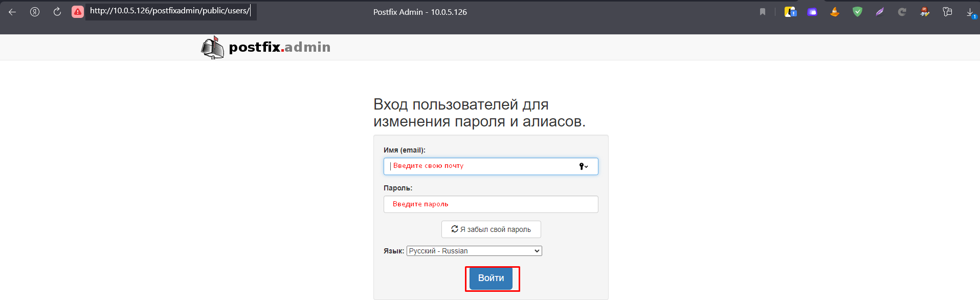Click the address bar URL field
The height and width of the screenshot is (300, 980).
[x=170, y=11]
